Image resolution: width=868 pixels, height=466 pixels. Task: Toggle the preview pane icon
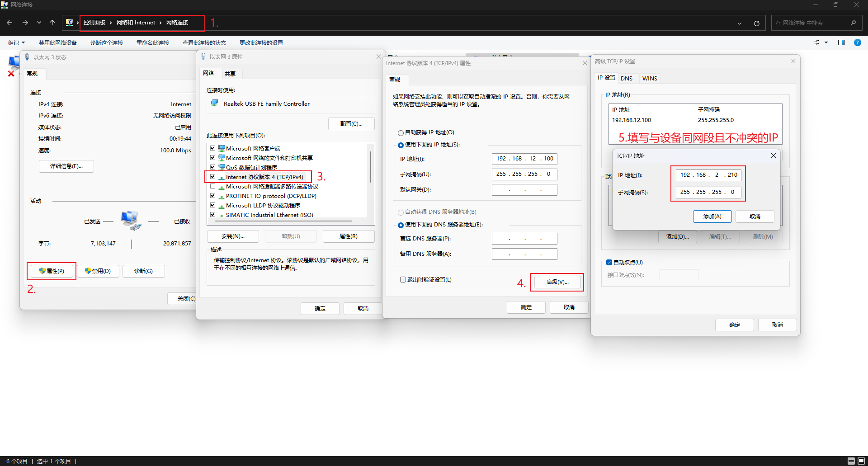tap(841, 42)
